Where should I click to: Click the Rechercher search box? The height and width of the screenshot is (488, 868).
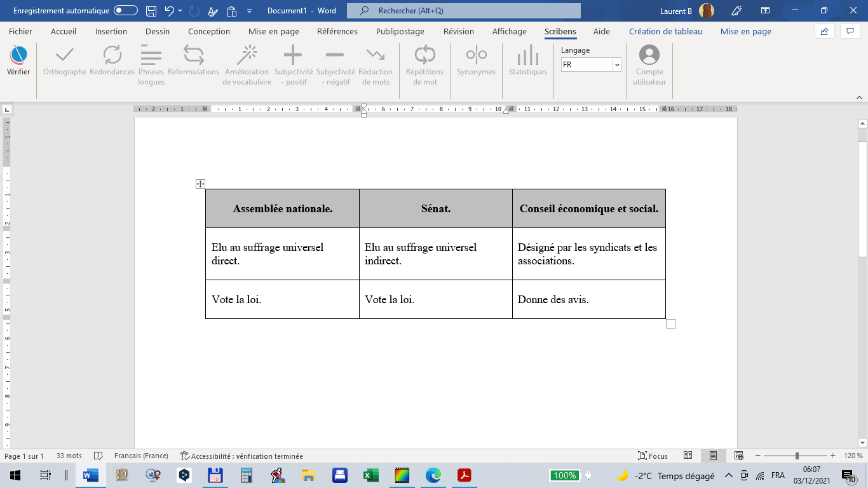[464, 11]
